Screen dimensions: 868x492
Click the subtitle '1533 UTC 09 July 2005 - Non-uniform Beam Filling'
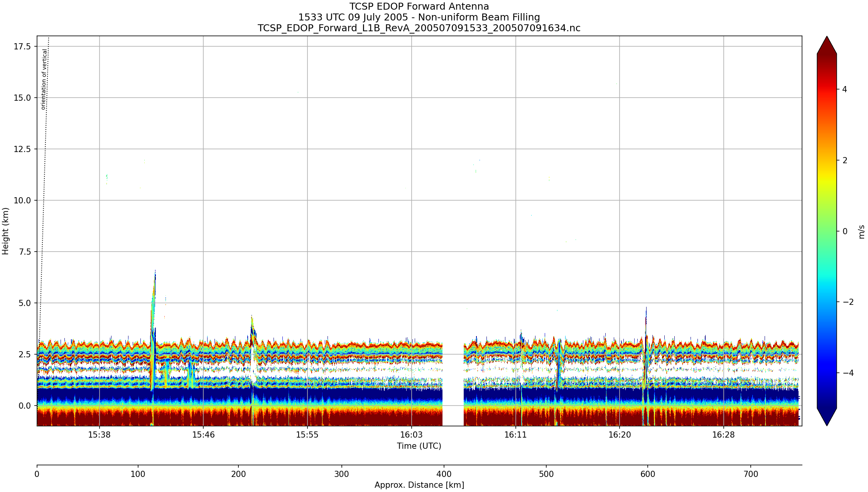[419, 17]
